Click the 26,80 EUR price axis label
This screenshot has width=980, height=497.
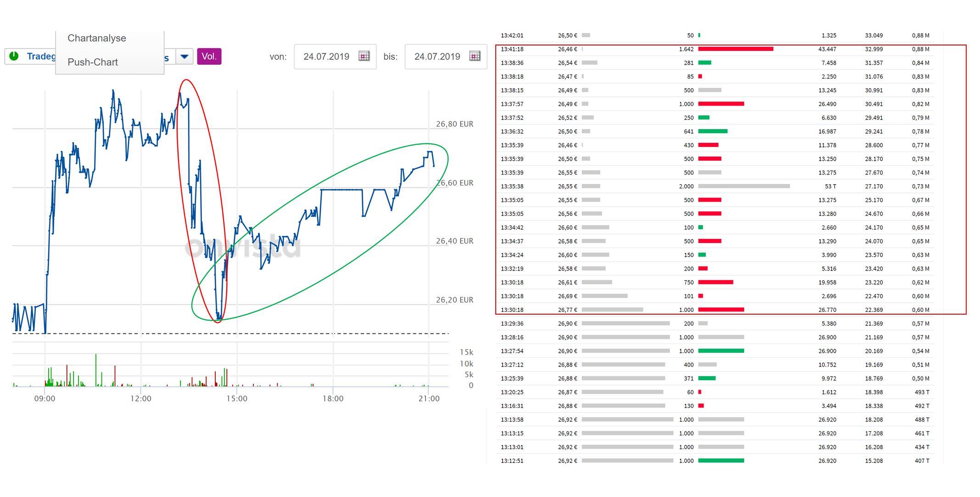(x=454, y=124)
